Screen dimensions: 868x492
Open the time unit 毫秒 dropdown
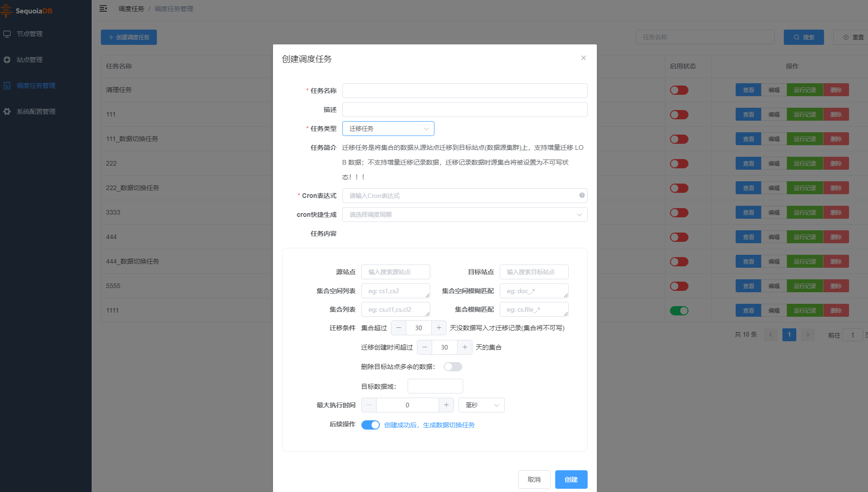[x=481, y=405]
